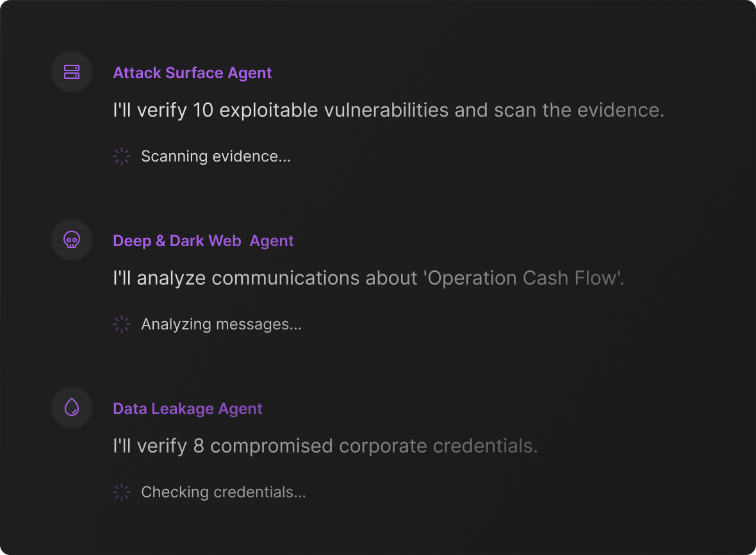756x555 pixels.
Task: Click the words "I'll analyze communications"
Action: (x=236, y=278)
